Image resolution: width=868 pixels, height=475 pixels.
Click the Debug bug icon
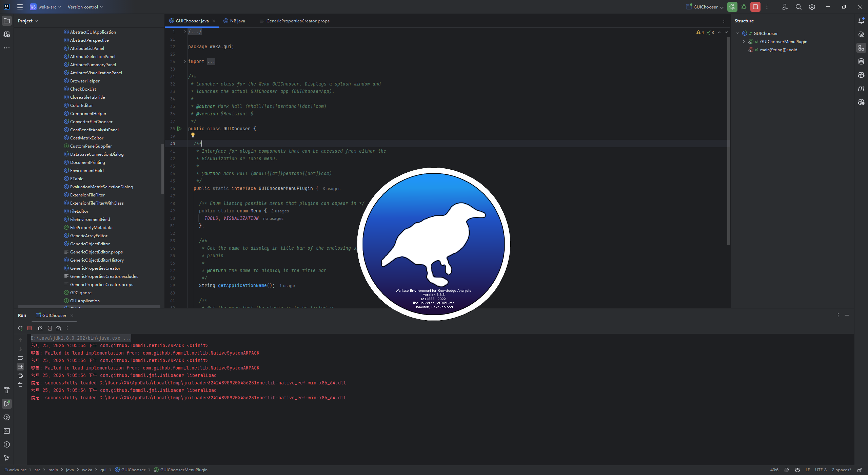(x=744, y=7)
